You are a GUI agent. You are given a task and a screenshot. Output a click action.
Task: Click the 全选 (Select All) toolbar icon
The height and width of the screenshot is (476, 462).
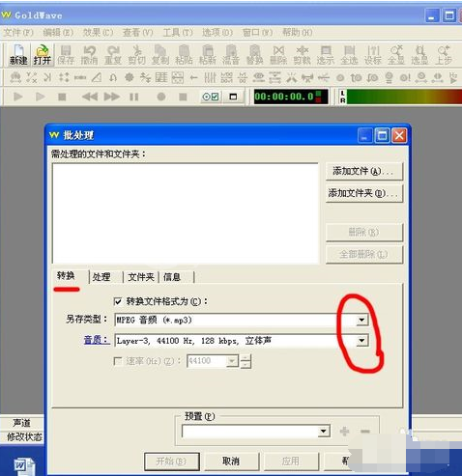pos(349,55)
